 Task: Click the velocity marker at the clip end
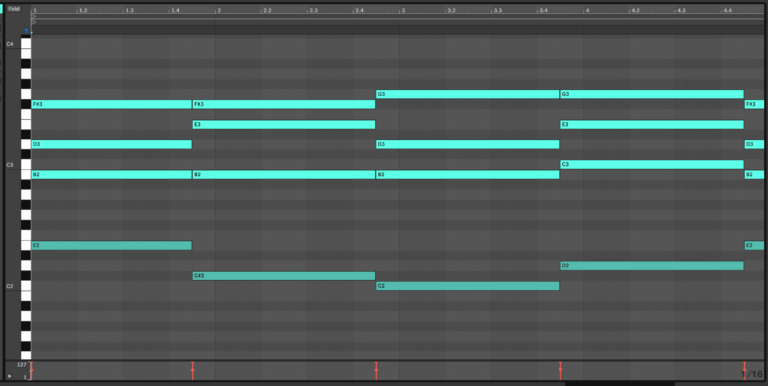(x=744, y=370)
